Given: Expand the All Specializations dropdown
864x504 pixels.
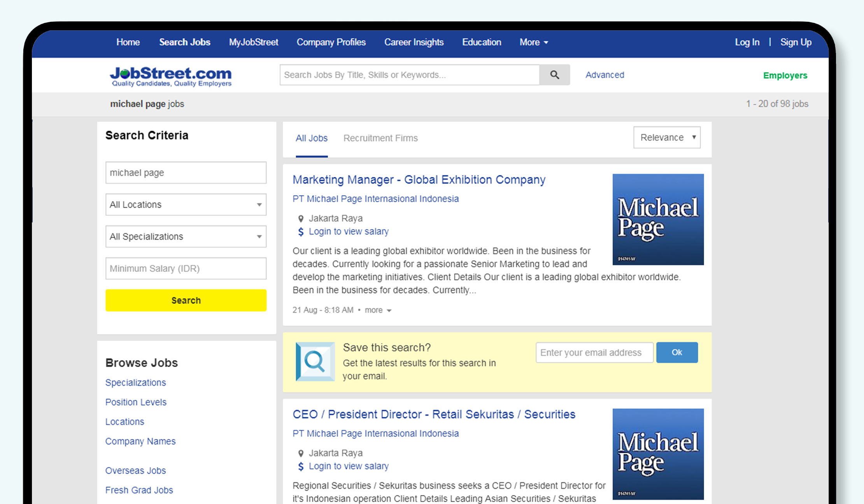Looking at the screenshot, I should pos(186,236).
